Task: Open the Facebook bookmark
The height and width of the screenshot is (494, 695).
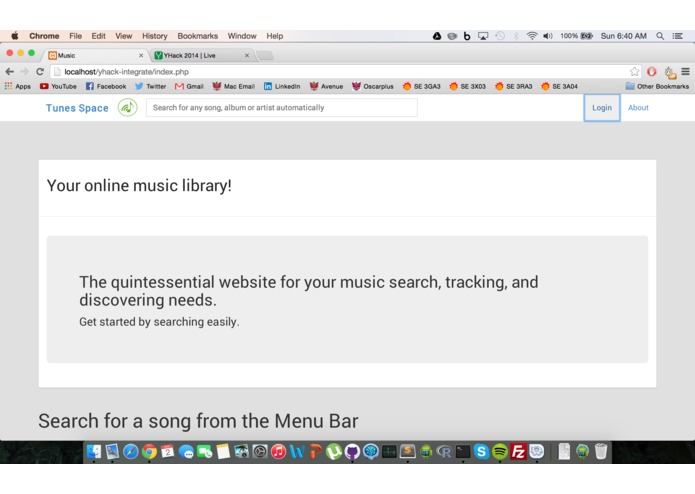Action: [106, 86]
